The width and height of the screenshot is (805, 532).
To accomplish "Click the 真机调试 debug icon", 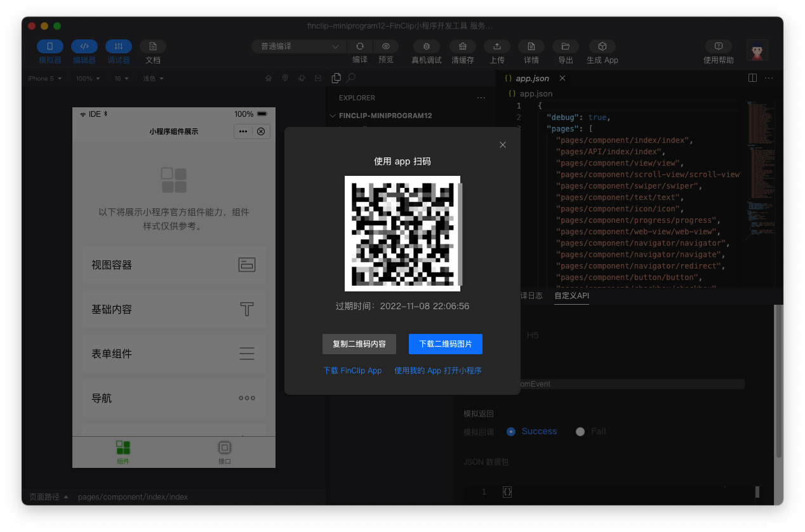I will pos(426,46).
